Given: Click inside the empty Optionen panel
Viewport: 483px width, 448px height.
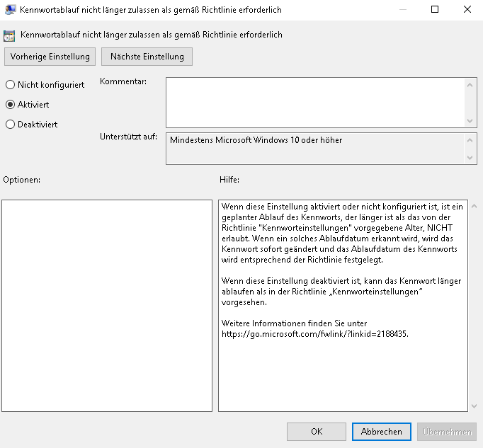Looking at the screenshot, I should (107, 305).
